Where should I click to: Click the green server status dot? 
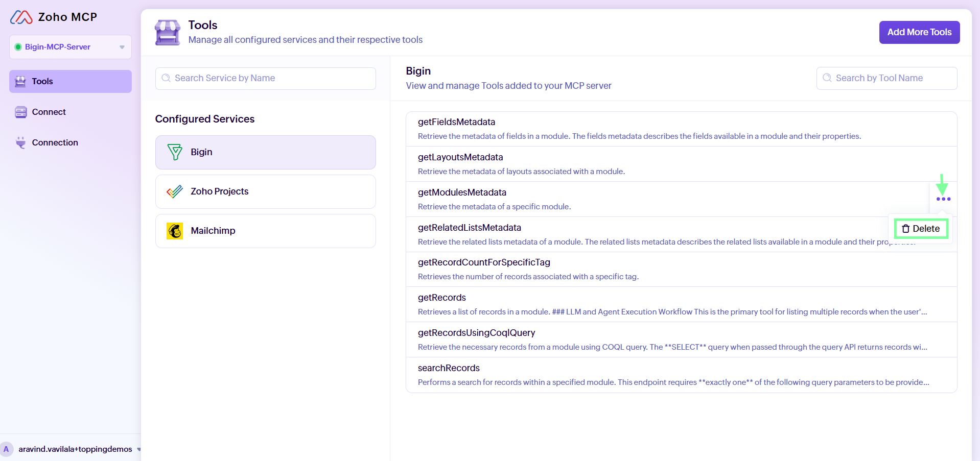[x=18, y=47]
